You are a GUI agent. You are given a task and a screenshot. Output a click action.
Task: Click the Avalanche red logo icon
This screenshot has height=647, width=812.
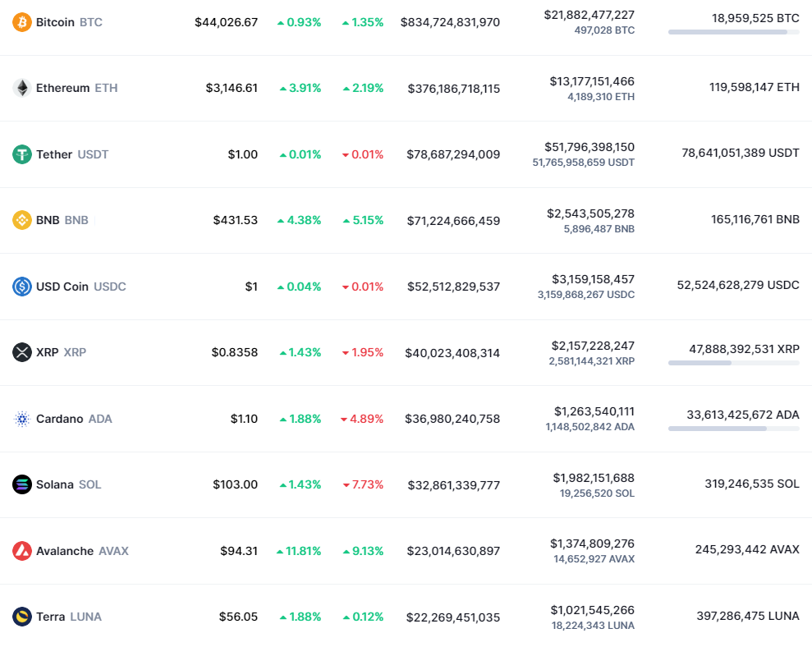pos(21,551)
